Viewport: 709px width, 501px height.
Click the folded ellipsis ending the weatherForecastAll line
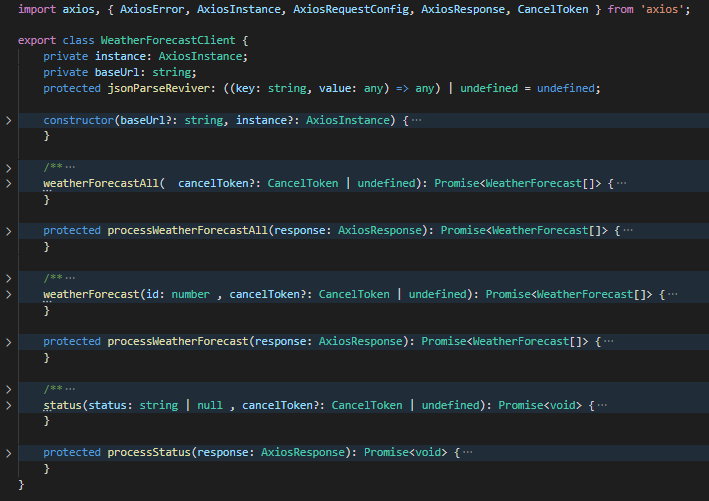coord(622,183)
